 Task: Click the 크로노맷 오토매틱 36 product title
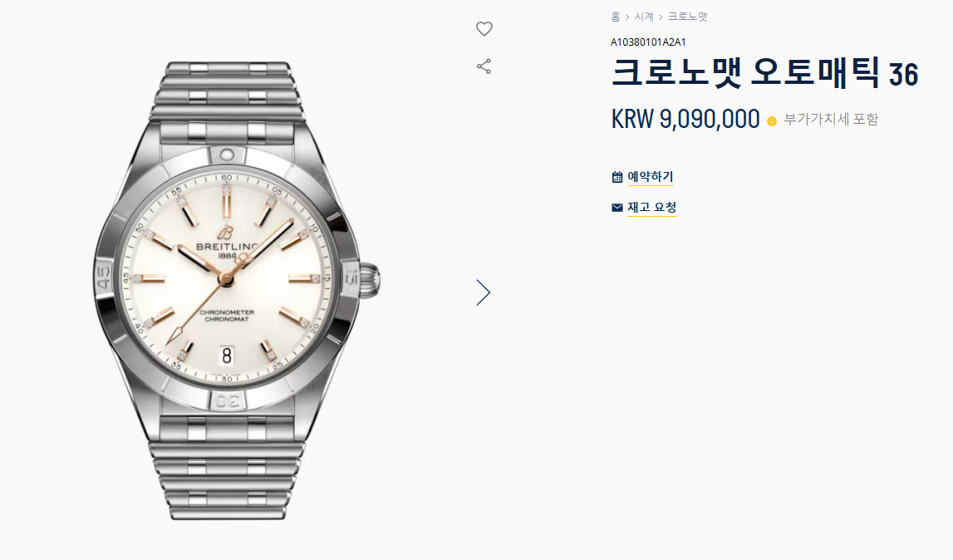coord(764,73)
